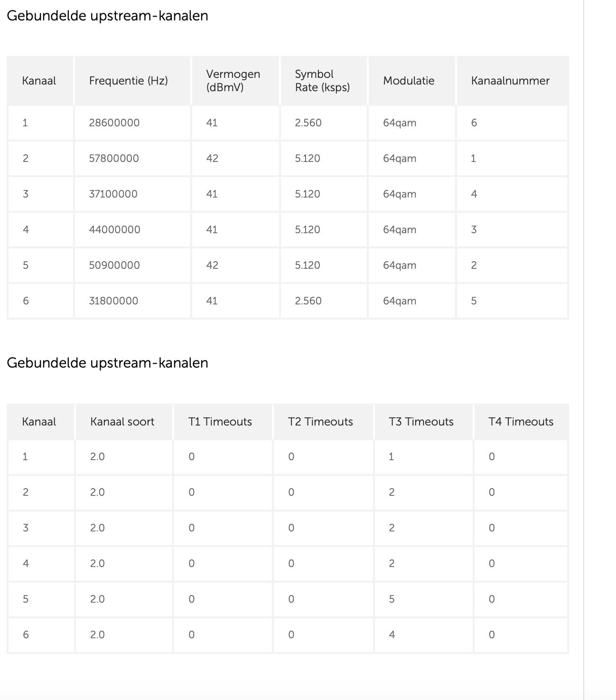Click the 64qam cell in the 31800000 row
Image resolution: width=616 pixels, height=700 pixels.
[x=400, y=301]
